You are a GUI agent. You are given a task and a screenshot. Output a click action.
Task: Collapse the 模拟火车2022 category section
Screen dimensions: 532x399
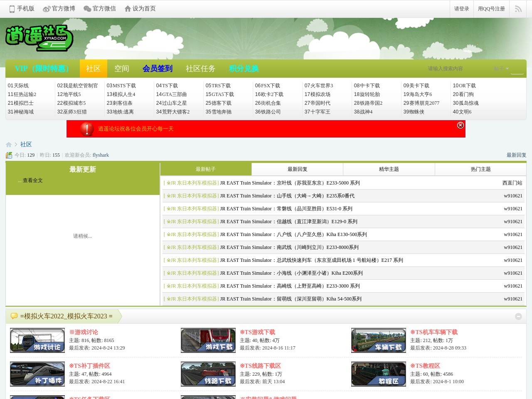(518, 316)
